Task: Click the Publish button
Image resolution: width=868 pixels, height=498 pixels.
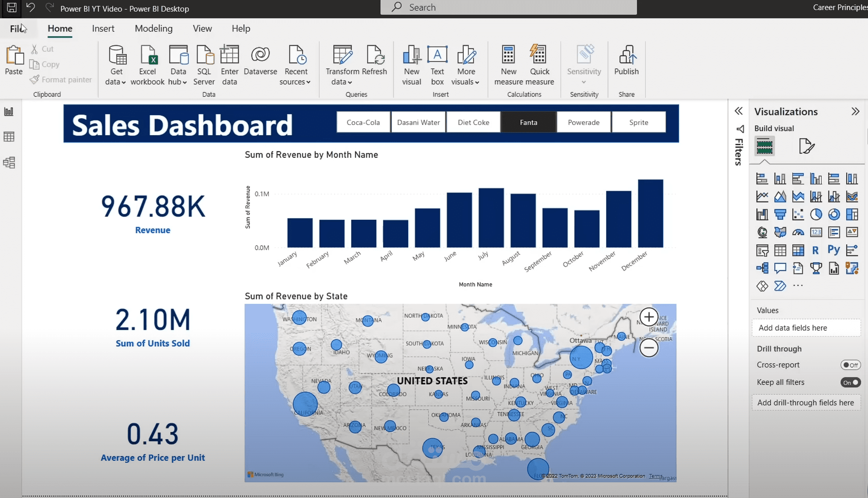Action: (626, 60)
